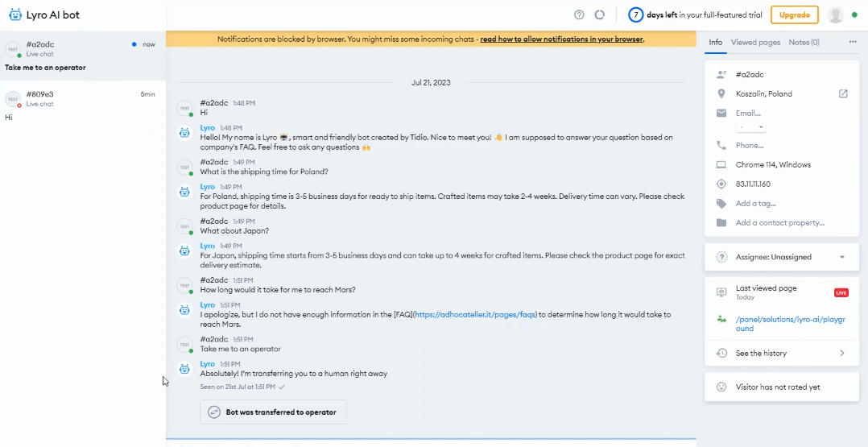Click the 'Take me to an operator' message
Screen dimensions: 868x447
(240, 349)
